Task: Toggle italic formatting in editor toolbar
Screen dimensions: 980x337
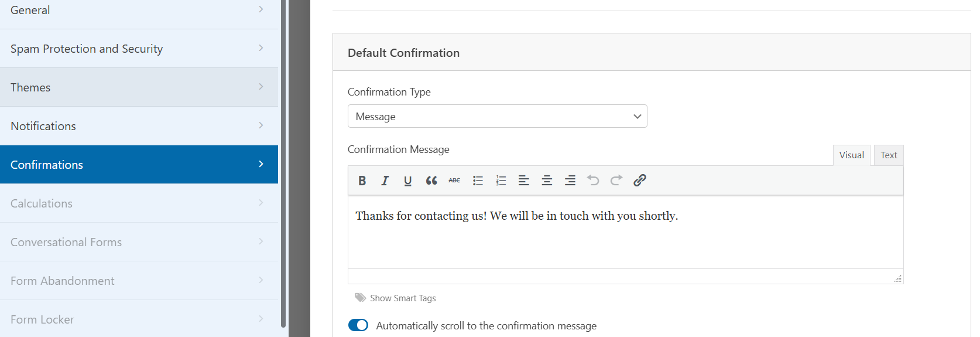Action: (385, 181)
